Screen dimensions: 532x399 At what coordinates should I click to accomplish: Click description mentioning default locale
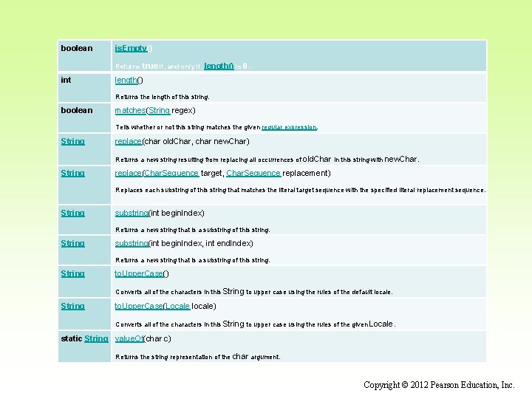pyautogui.click(x=253, y=292)
